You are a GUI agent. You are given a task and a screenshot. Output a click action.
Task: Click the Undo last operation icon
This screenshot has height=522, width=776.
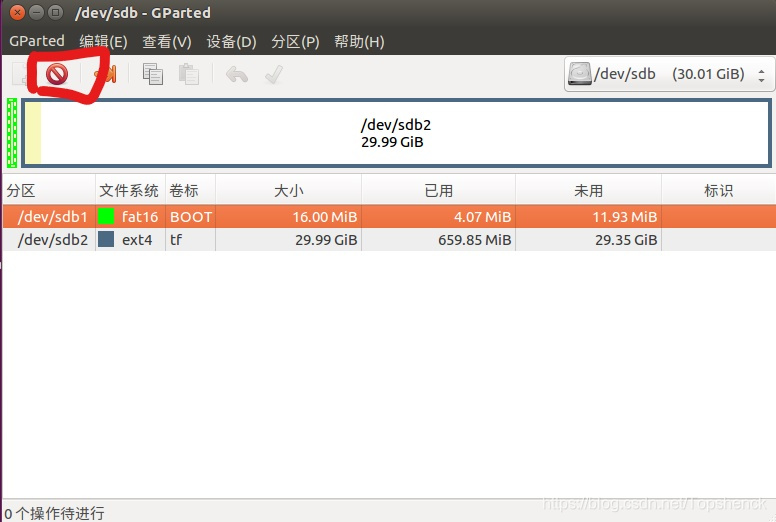coord(237,75)
